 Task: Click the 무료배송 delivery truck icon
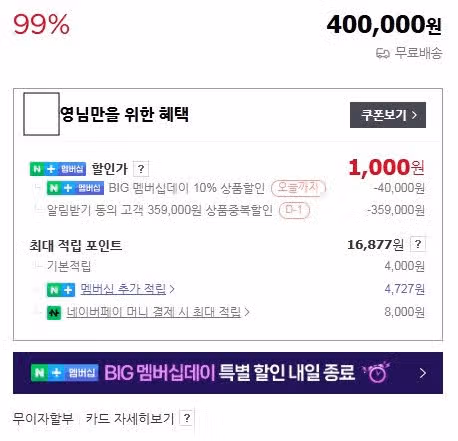click(x=383, y=53)
